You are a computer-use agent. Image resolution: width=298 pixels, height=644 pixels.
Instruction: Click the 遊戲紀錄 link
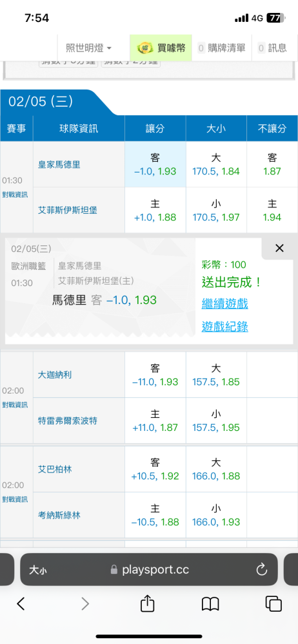tap(224, 327)
